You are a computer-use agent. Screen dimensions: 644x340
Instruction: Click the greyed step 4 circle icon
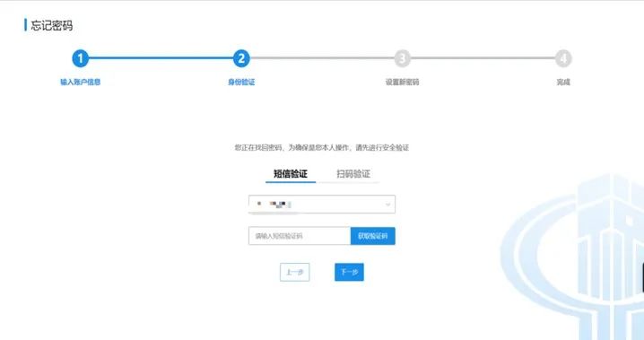click(563, 58)
